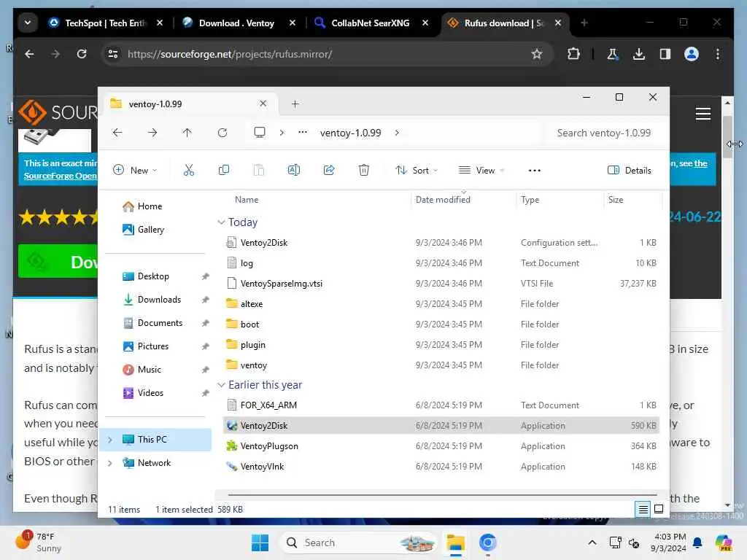Viewport: 747px width, 560px height.
Task: Click the Search ventoy-1.0.99 box
Action: tap(603, 133)
